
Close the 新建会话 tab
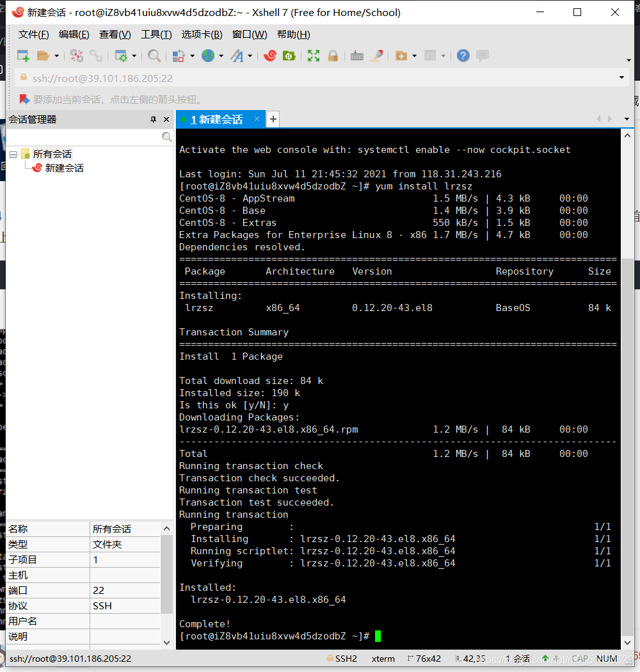[257, 118]
